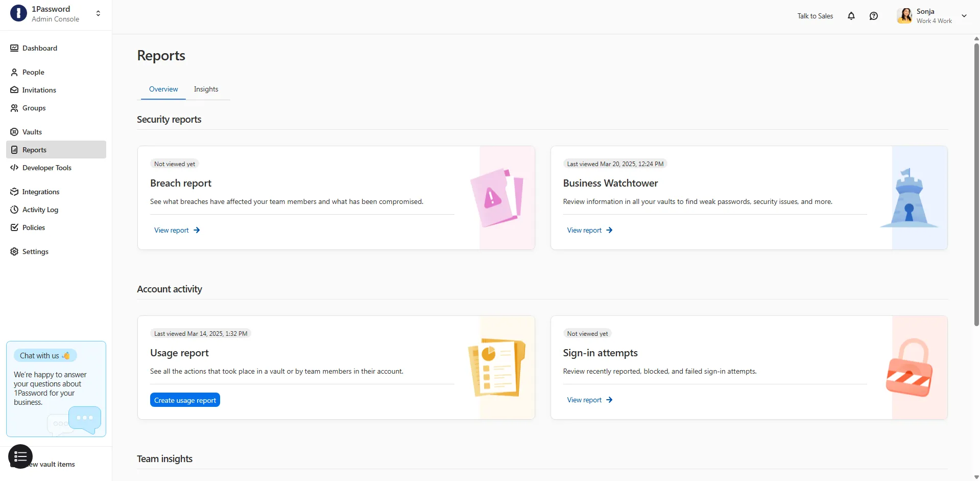Select the Overview tab
The height and width of the screenshot is (481, 980).
(163, 89)
